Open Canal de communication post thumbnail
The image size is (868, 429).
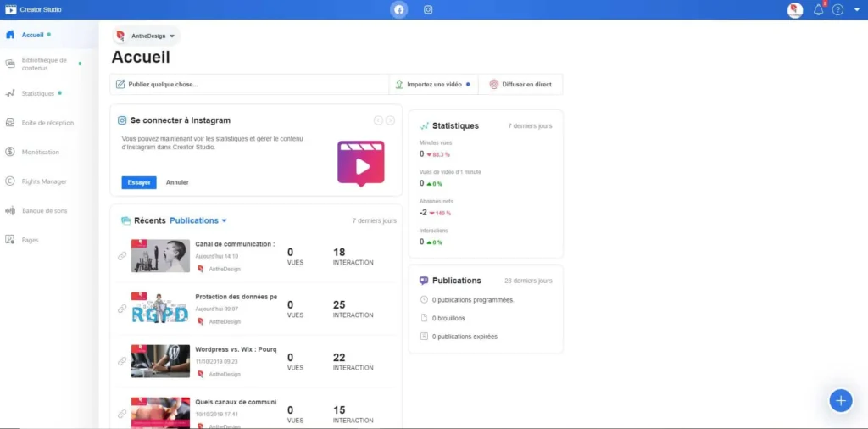pyautogui.click(x=160, y=256)
